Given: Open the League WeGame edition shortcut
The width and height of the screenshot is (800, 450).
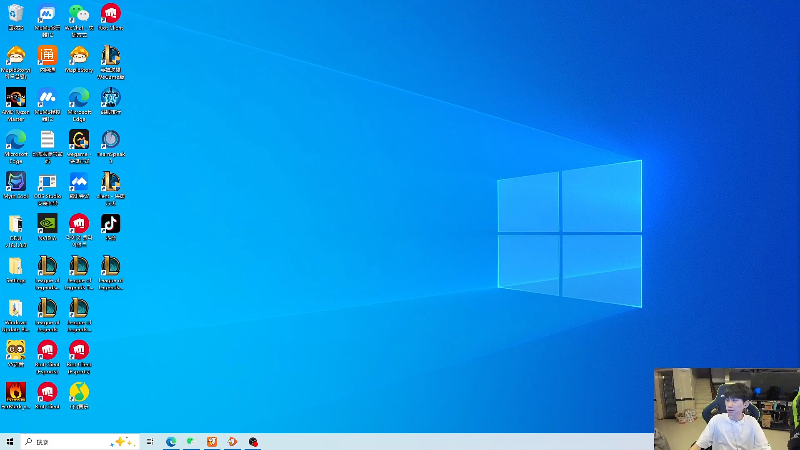Looking at the screenshot, I should point(111,55).
